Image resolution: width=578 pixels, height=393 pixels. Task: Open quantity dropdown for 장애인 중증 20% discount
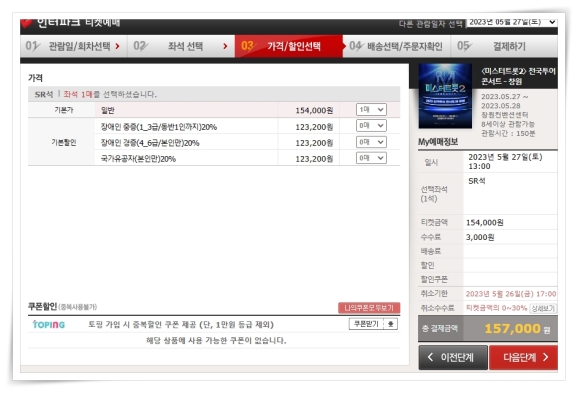pos(371,126)
